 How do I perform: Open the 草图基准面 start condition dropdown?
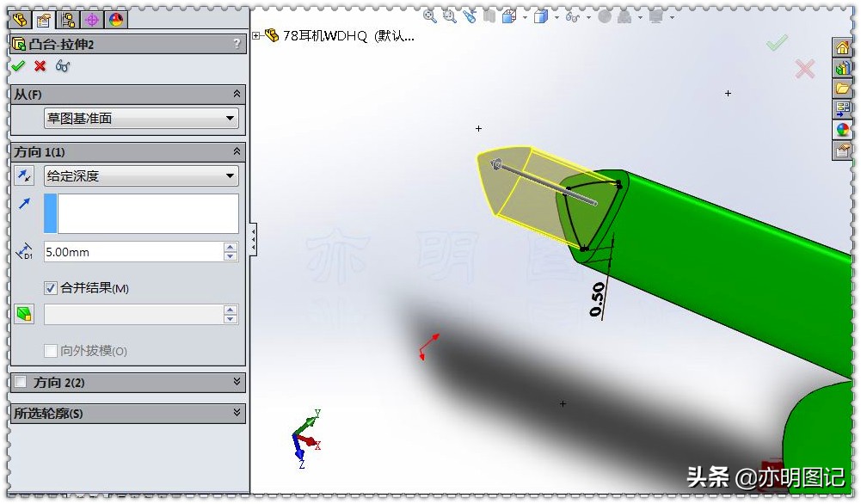click(230, 118)
